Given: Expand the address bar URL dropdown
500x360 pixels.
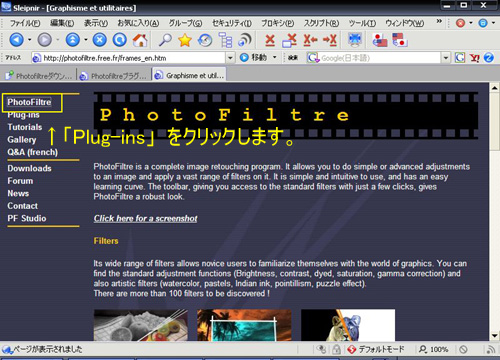Looking at the screenshot, I should pos(230,58).
